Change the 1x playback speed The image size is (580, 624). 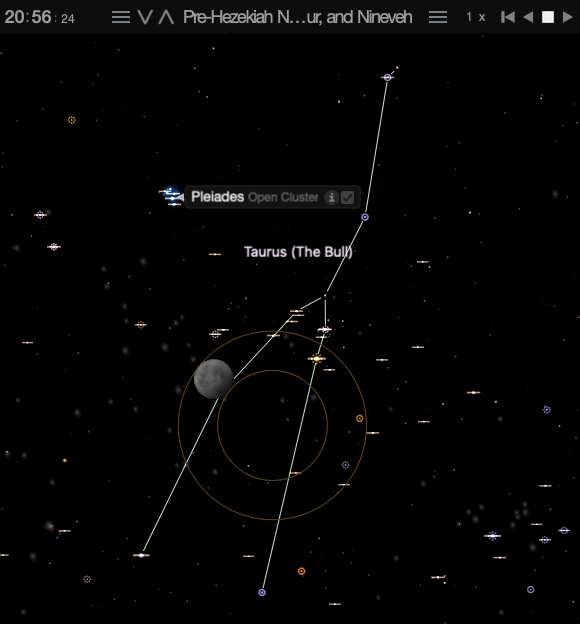click(x=476, y=17)
